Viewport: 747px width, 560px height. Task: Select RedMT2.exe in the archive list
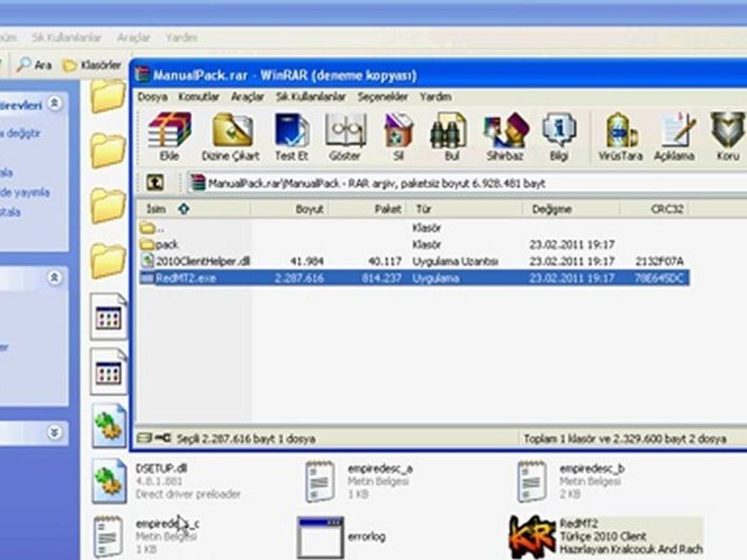413,278
